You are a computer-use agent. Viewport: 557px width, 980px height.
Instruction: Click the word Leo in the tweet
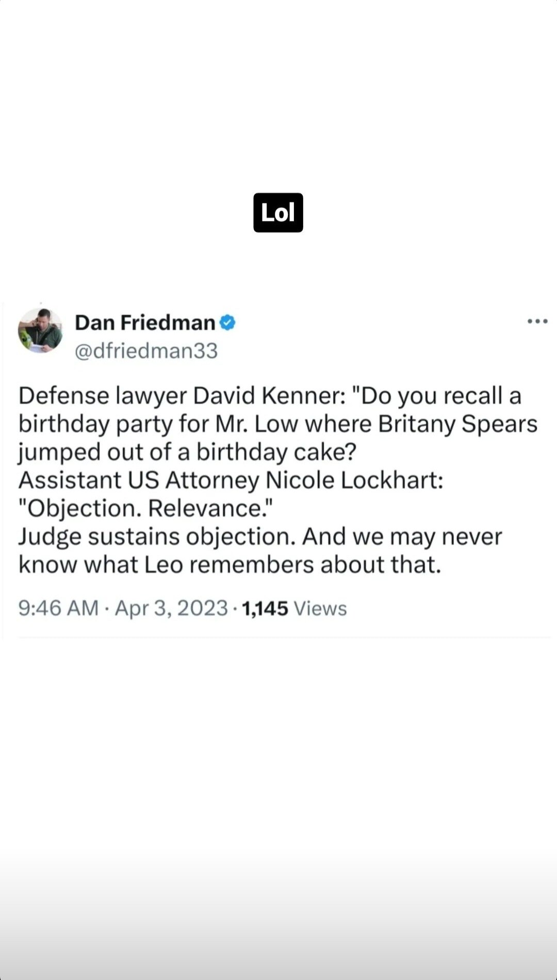tap(163, 565)
